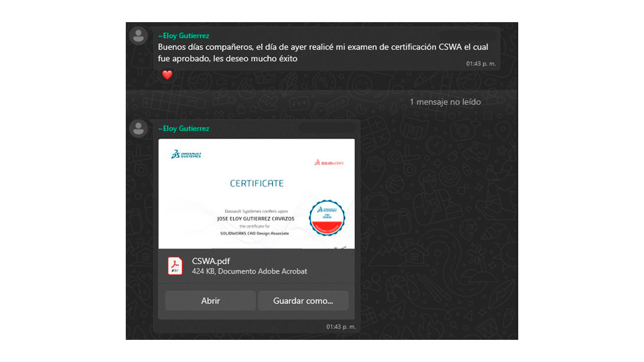Image resolution: width=644 pixels, height=362 pixels.
Task: Click the round CAD Design badge in preview
Action: pos(327,218)
